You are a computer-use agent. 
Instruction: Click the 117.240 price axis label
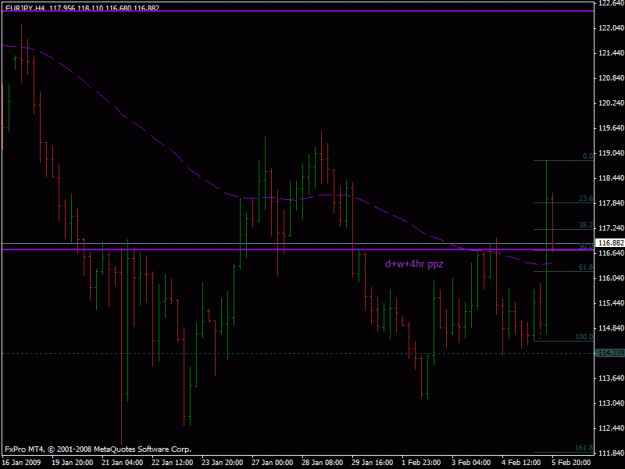click(x=611, y=228)
